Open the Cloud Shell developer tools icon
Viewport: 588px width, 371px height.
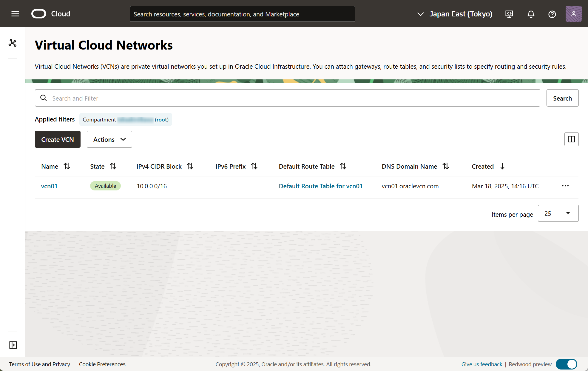509,14
